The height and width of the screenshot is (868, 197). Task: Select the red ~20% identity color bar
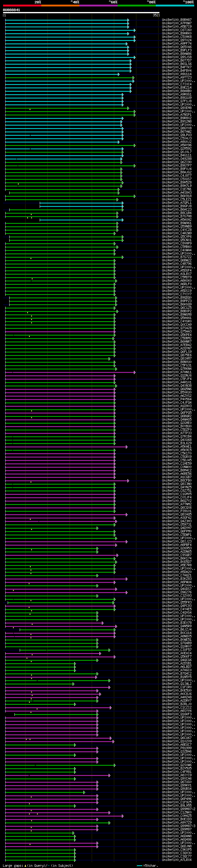[22, 6]
